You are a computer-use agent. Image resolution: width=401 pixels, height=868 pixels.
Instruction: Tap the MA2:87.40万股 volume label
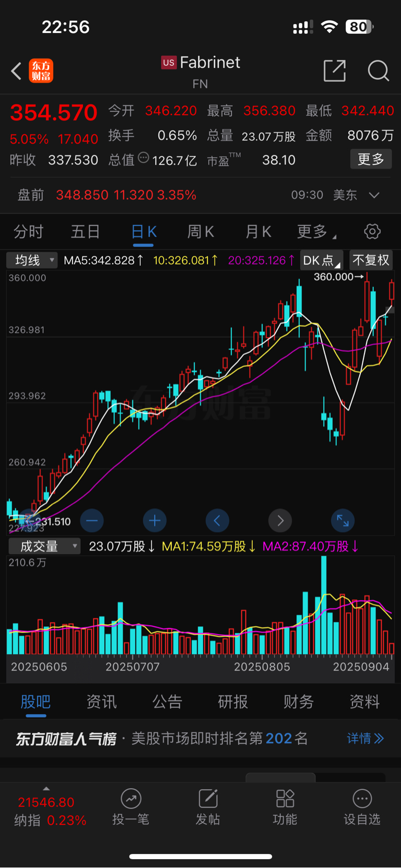[310, 546]
